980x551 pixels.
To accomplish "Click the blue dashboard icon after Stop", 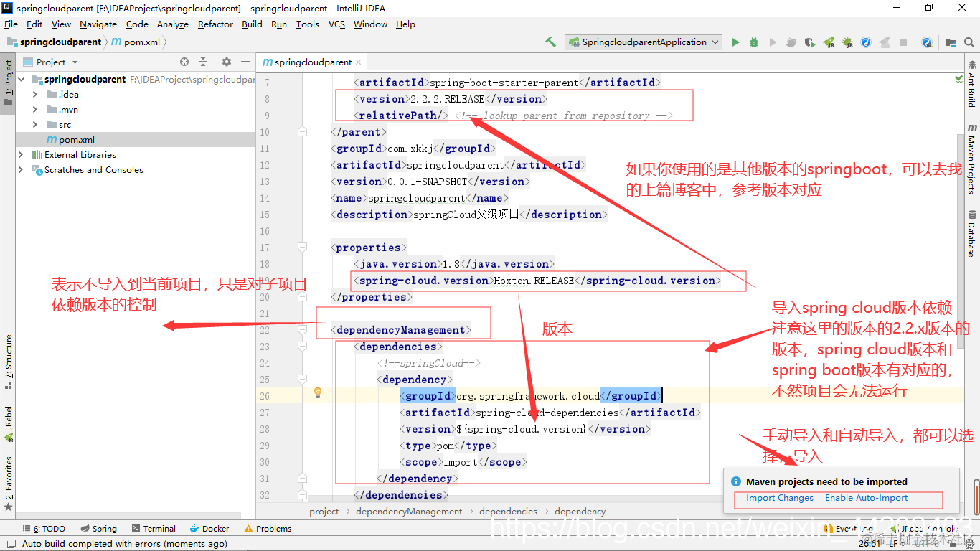I will 927,42.
